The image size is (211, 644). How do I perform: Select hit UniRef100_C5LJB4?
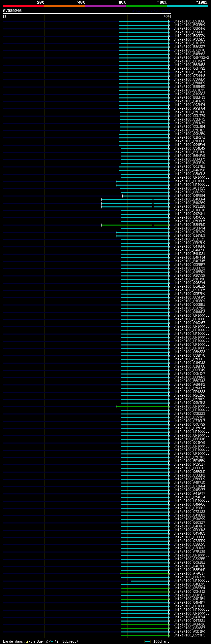189,126
